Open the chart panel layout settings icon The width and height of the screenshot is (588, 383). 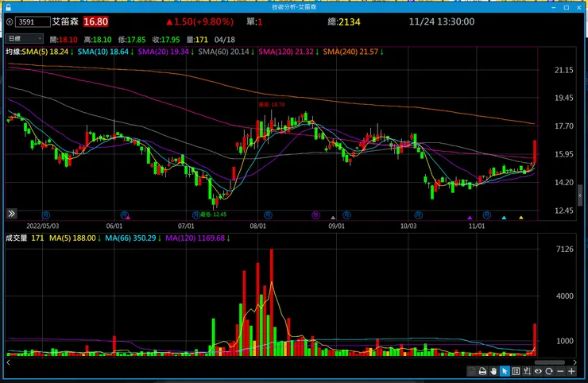tap(516, 371)
